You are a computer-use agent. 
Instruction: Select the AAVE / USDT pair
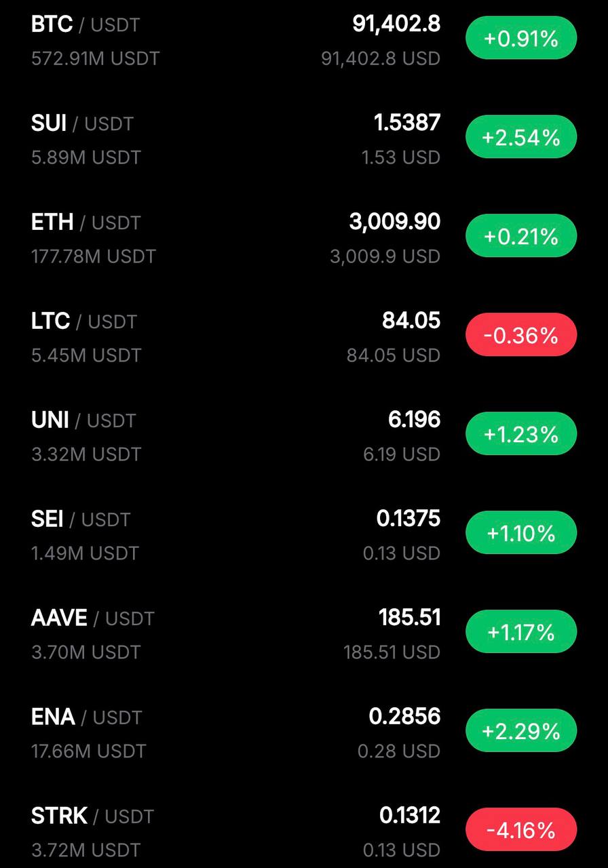[92, 619]
